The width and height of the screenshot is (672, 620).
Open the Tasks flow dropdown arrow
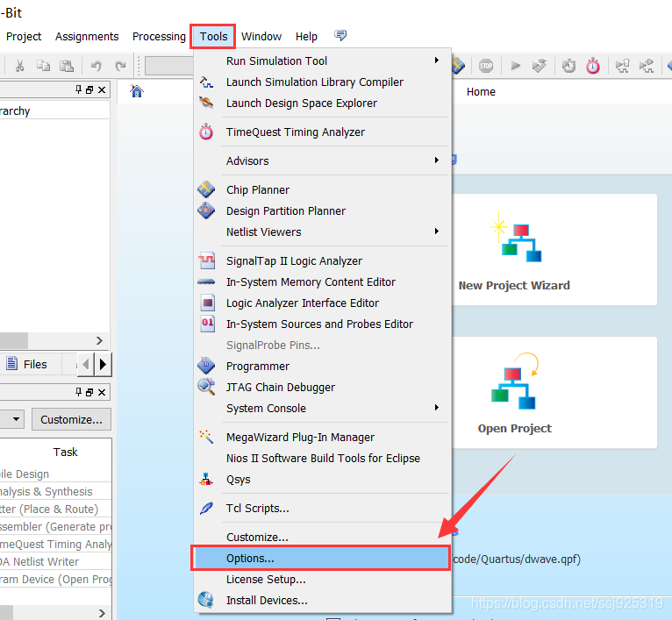[16, 419]
